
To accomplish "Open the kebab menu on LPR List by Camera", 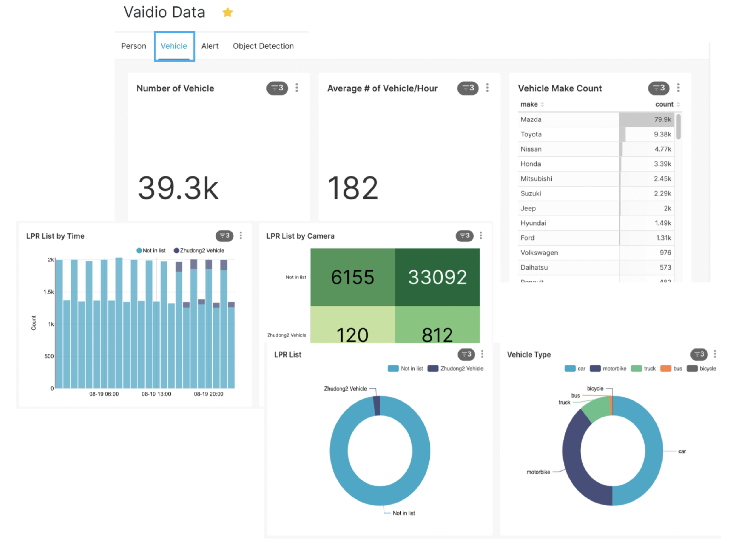I will point(481,236).
